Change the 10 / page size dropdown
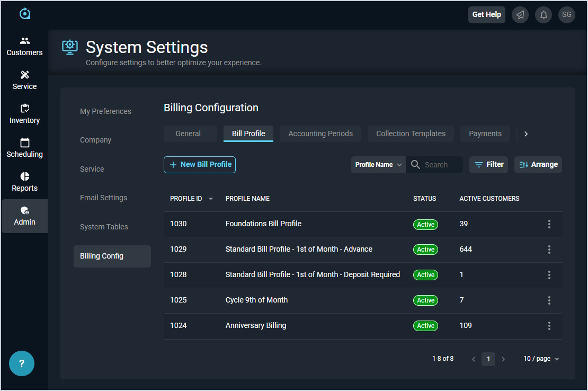The height and width of the screenshot is (391, 588). click(541, 359)
